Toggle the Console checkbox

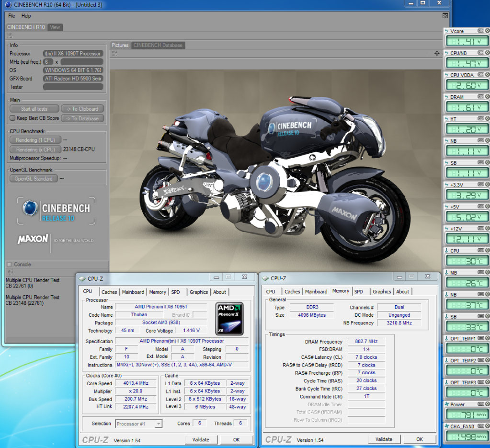(x=10, y=264)
